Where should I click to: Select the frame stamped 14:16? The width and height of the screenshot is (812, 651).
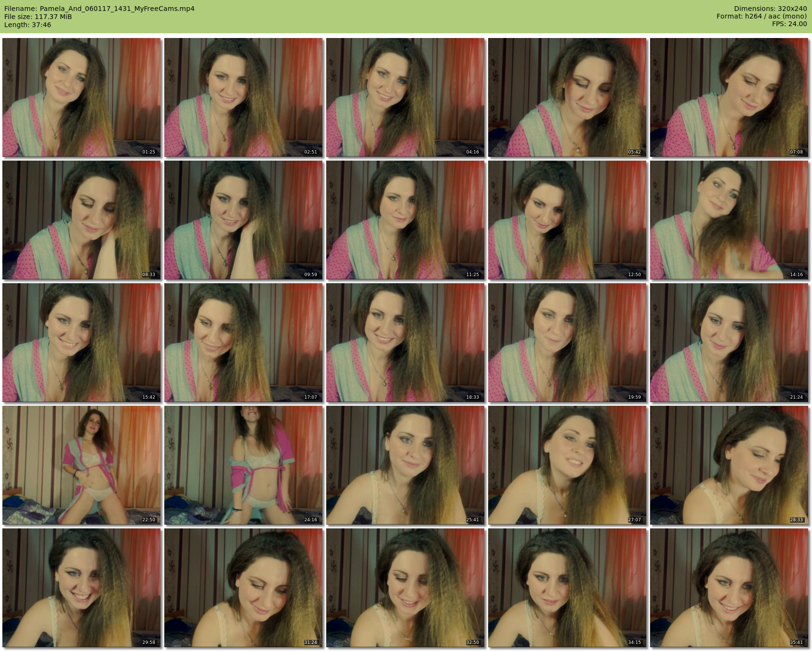(x=729, y=220)
